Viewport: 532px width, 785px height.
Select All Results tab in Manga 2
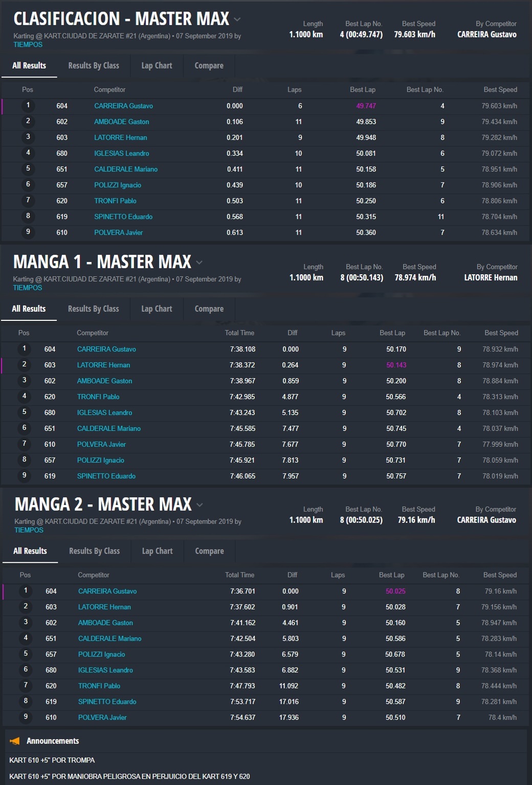tap(30, 551)
